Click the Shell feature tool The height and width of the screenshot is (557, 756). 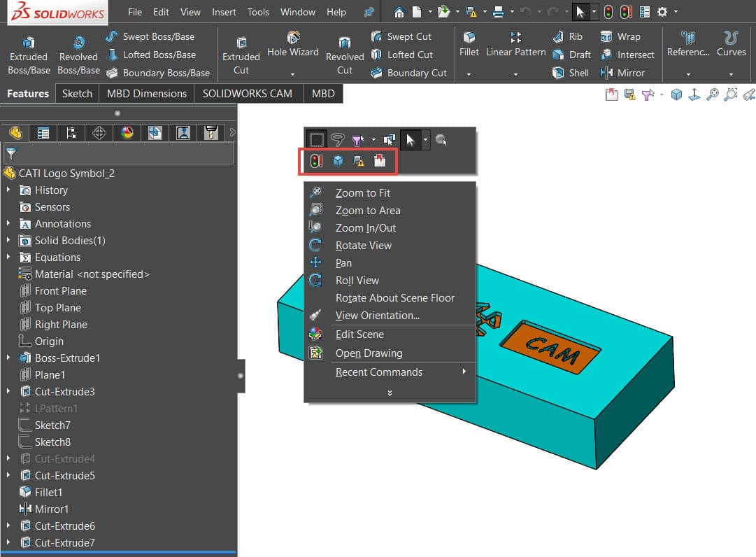tap(571, 73)
